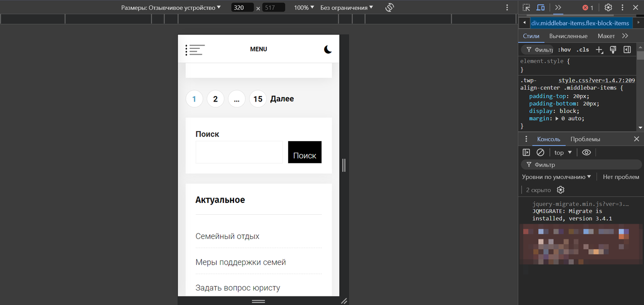Grab the viewport corner resize handle
The height and width of the screenshot is (305, 644).
click(x=344, y=301)
